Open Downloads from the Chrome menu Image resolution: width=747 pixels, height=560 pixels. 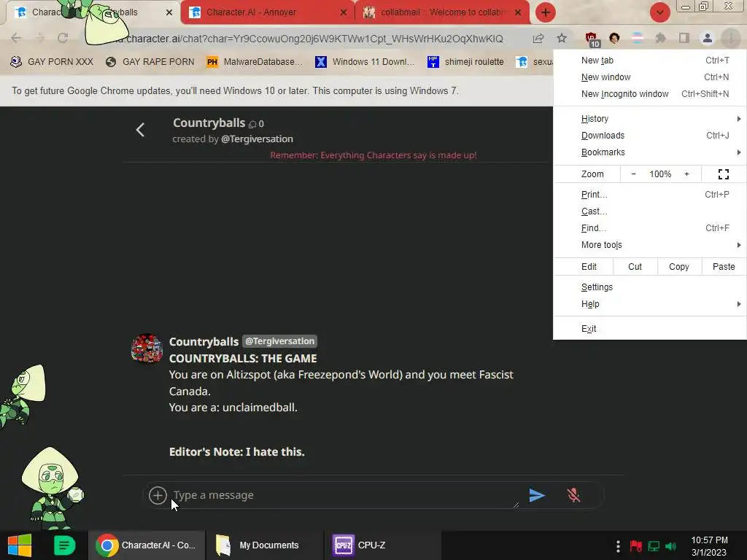point(650,135)
